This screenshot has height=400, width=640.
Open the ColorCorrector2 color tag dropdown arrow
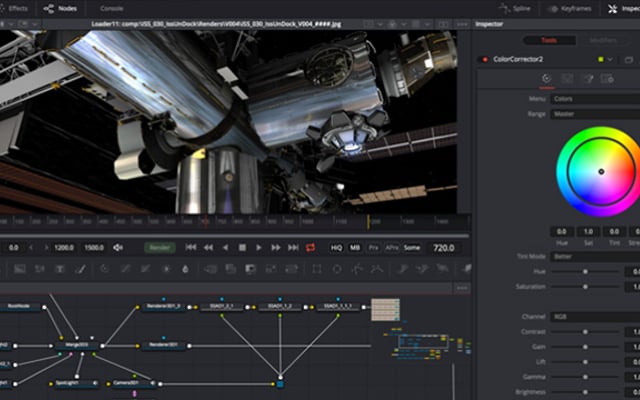[x=610, y=60]
